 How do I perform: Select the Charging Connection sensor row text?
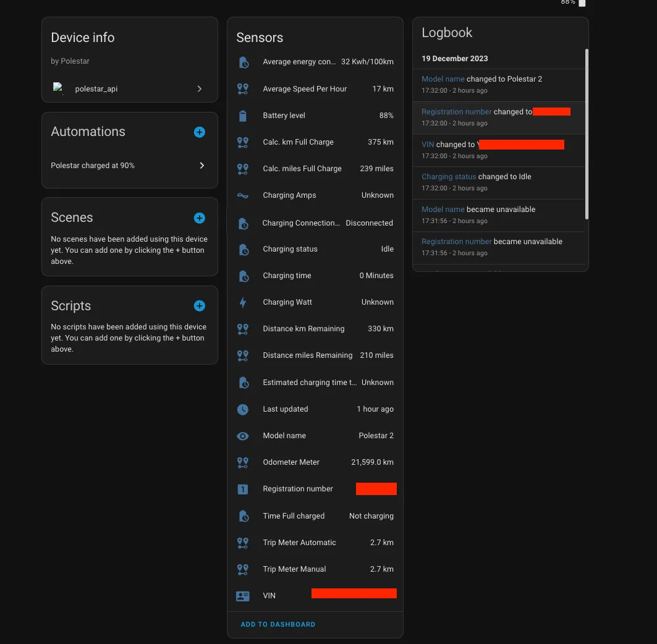(x=301, y=223)
